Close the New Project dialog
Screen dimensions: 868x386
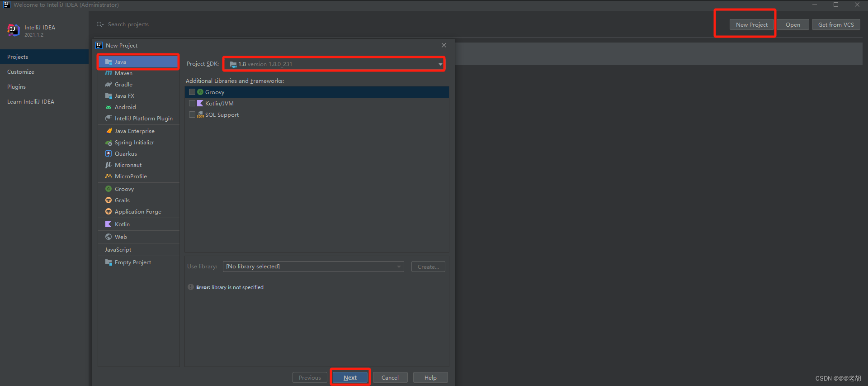coord(444,45)
